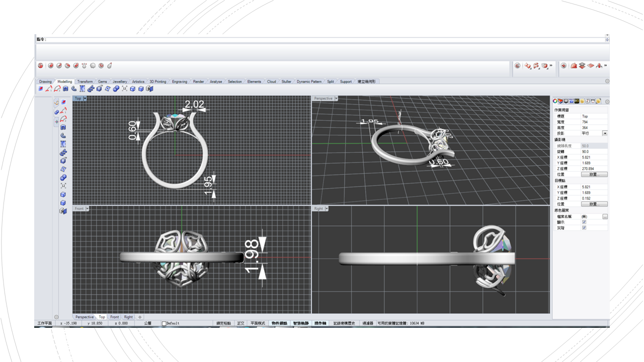The width and height of the screenshot is (644, 362).
Task: Toggle the 顯示 checkbox
Action: 584,222
